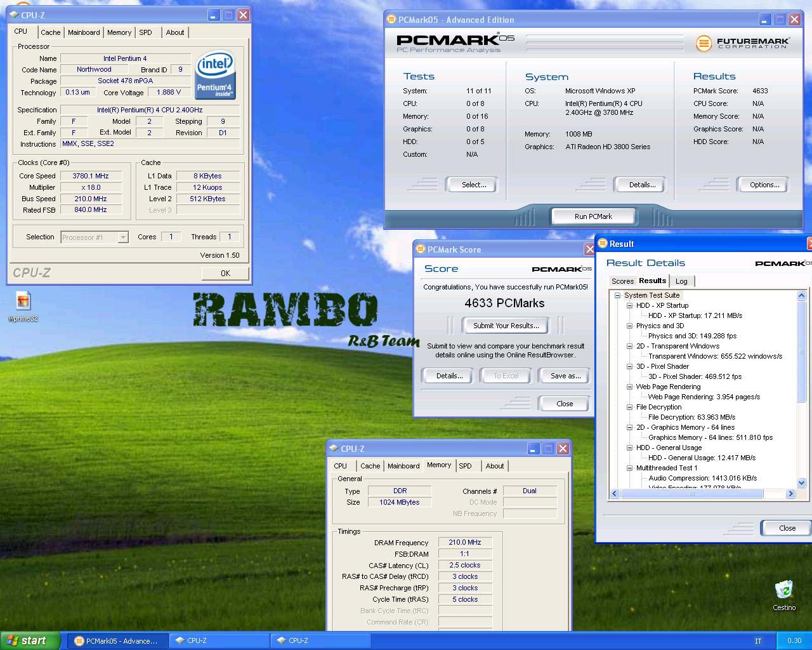Image resolution: width=812 pixels, height=650 pixels.
Task: Click the Run PCMark button
Action: coord(593,216)
